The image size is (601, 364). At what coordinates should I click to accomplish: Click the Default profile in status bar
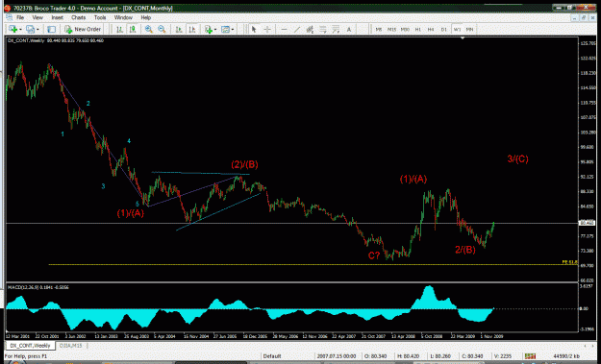pyautogui.click(x=272, y=356)
